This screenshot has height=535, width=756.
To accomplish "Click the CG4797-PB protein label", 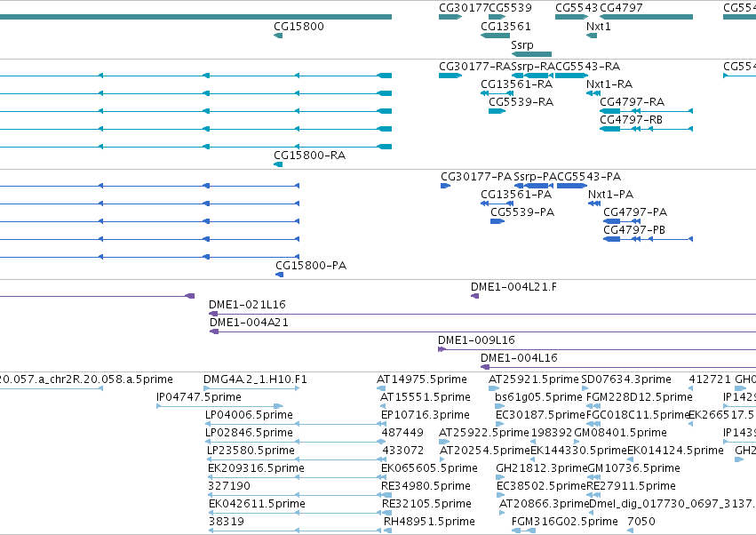I will click(x=634, y=230).
